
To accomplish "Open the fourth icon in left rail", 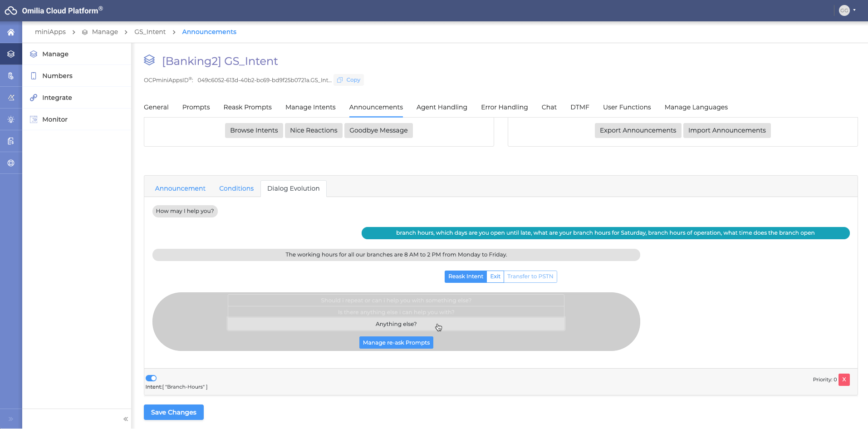I will tap(11, 98).
